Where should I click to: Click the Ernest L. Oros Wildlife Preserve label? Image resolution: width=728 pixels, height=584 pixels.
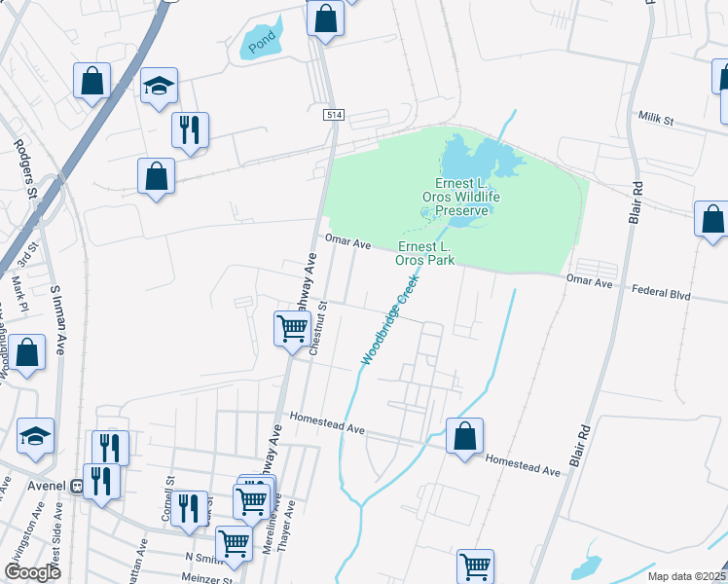click(461, 197)
